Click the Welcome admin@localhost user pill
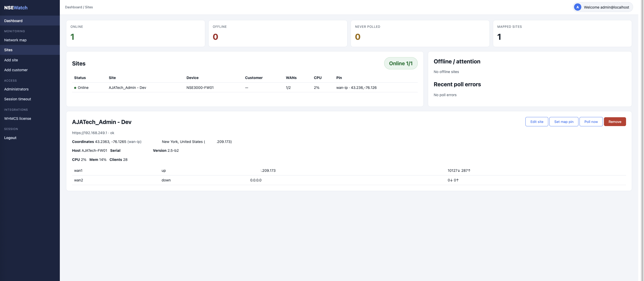The width and height of the screenshot is (644, 281). pos(603,7)
